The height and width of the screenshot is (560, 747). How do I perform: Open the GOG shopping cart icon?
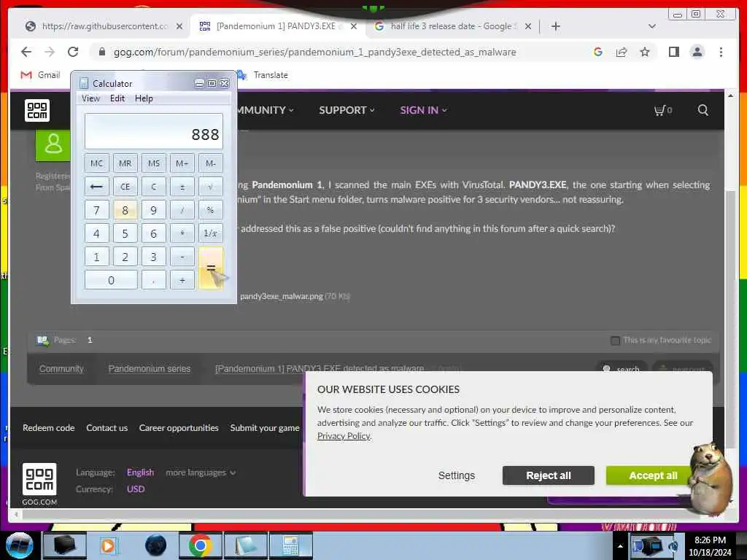tap(662, 111)
